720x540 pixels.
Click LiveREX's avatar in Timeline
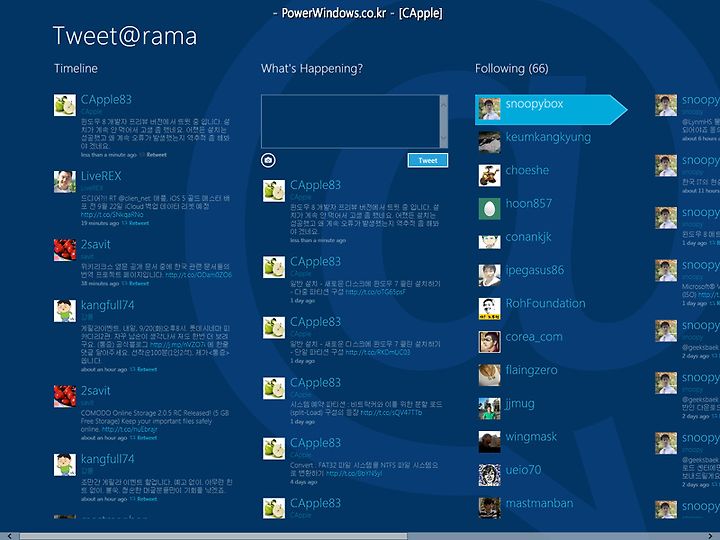point(65,182)
